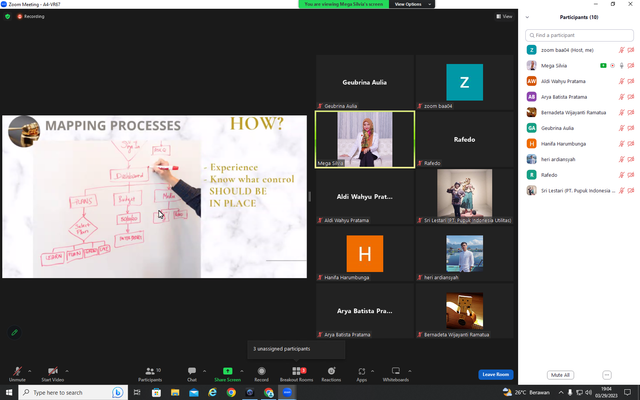Click muted mic icon for Aldi Wahyu Pratama
The width and height of the screenshot is (640, 400).
[x=622, y=81]
